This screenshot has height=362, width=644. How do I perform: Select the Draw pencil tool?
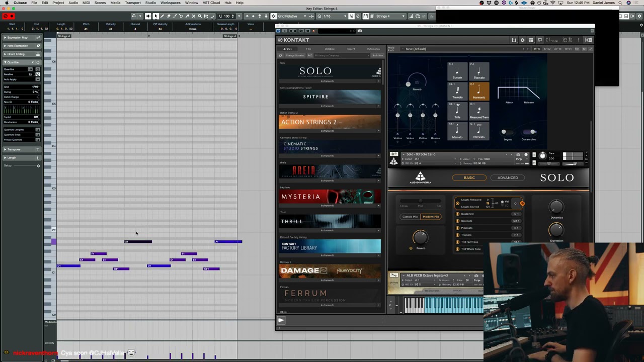click(162, 16)
